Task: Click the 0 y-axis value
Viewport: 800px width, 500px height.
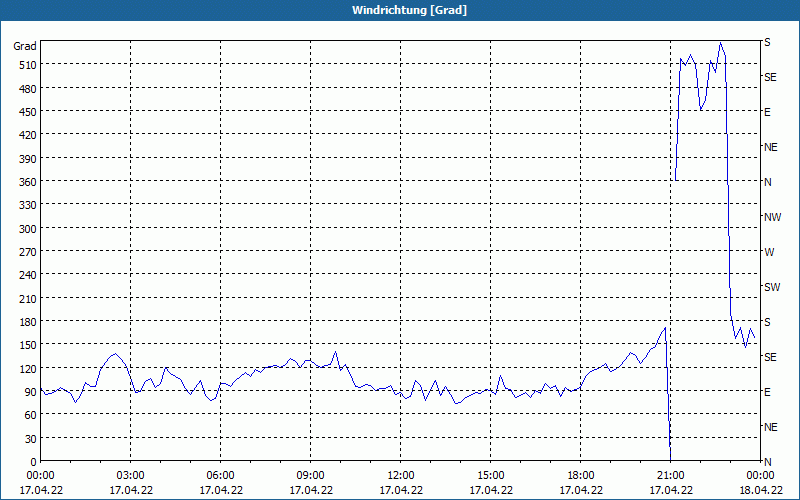Action: point(34,462)
